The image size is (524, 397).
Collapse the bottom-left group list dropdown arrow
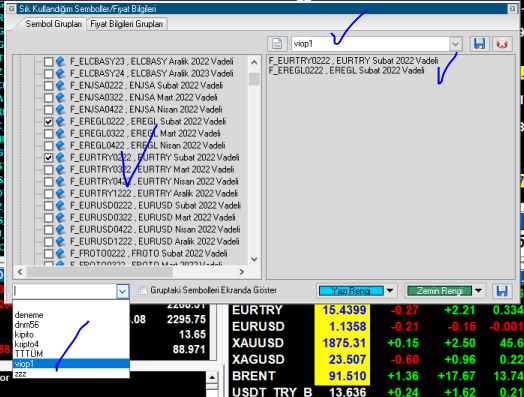(x=122, y=291)
